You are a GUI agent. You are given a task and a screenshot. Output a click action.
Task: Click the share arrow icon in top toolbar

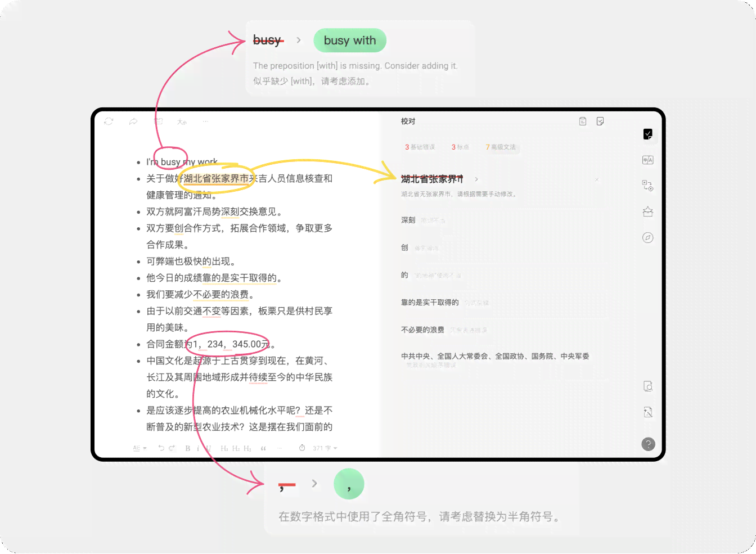[133, 121]
